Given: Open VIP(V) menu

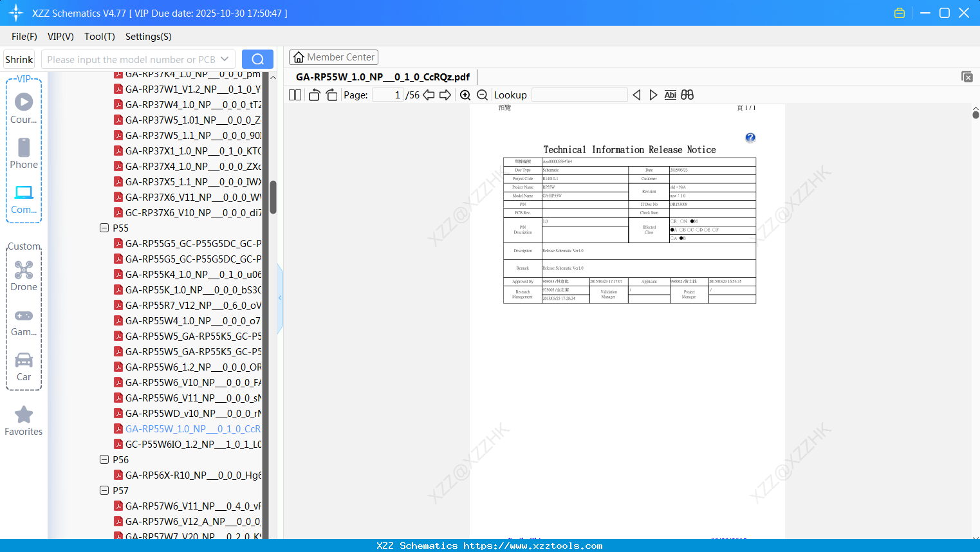Looking at the screenshot, I should pyautogui.click(x=60, y=37).
